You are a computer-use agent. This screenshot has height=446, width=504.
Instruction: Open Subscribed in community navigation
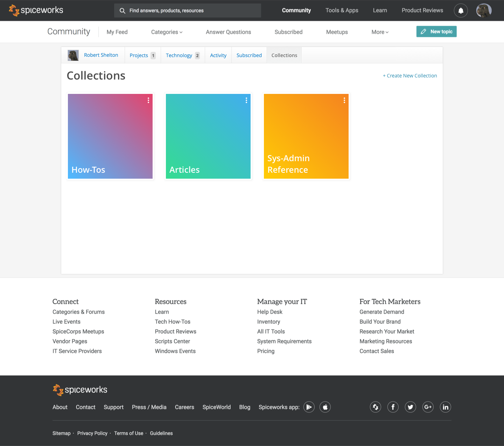point(288,32)
